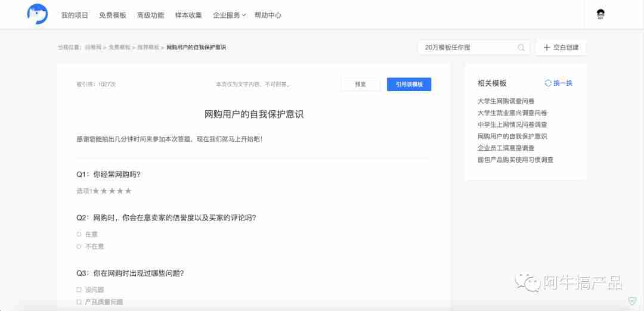This screenshot has height=311, width=644.
Task: Open related template 网购用户的自我保护意识
Action: [x=513, y=136]
